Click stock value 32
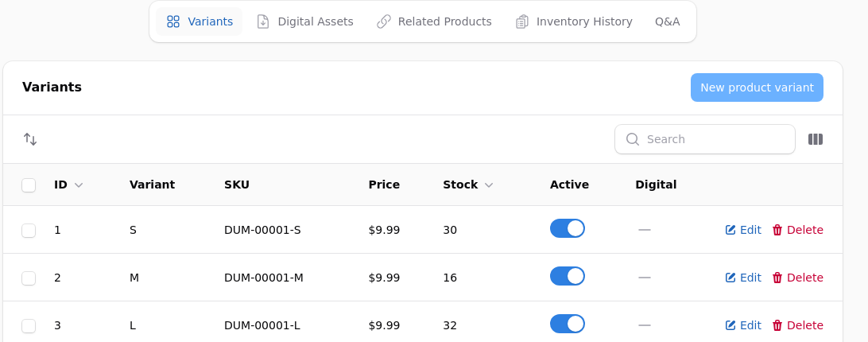The height and width of the screenshot is (342, 868). point(450,325)
